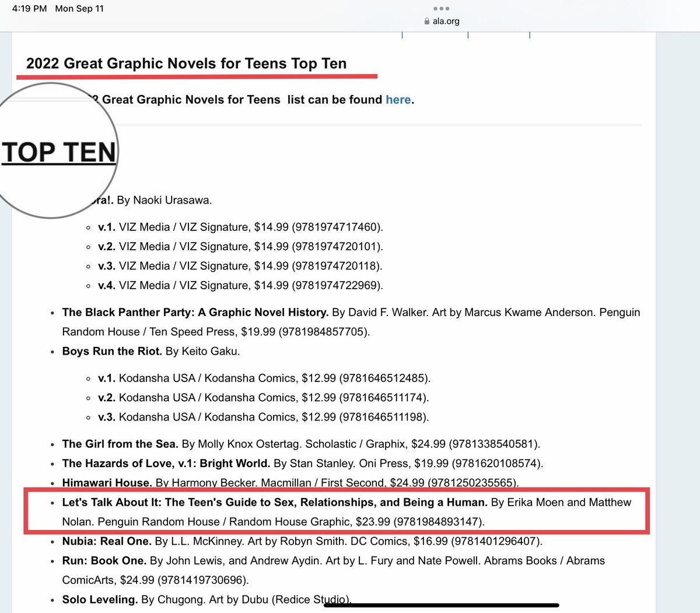
Task: Click "The Girl from the Sea." title
Action: 120,444
